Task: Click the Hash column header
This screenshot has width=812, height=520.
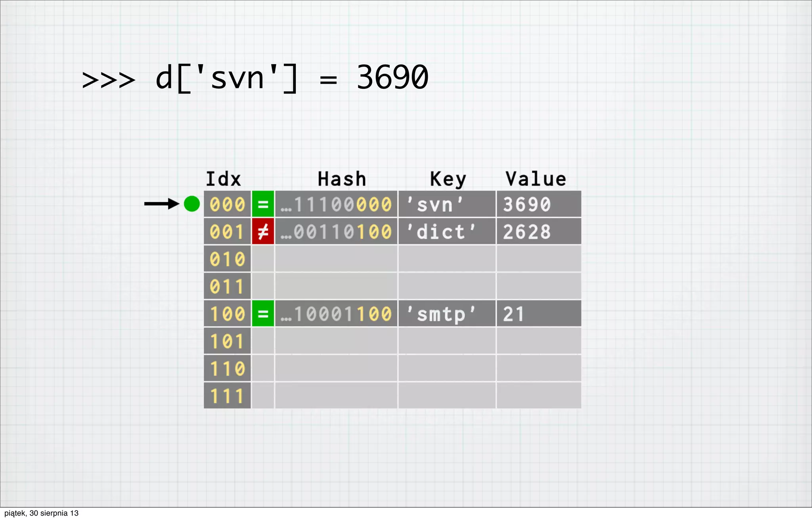Action: click(342, 179)
